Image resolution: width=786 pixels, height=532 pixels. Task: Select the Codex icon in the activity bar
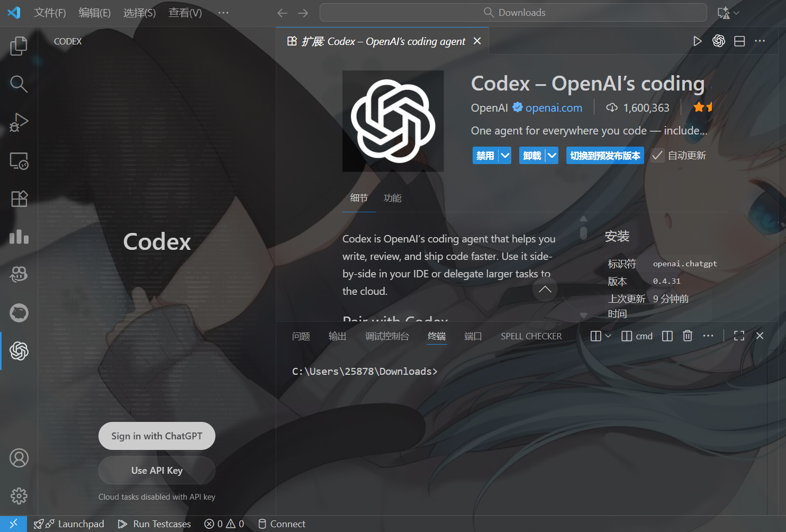coord(19,350)
